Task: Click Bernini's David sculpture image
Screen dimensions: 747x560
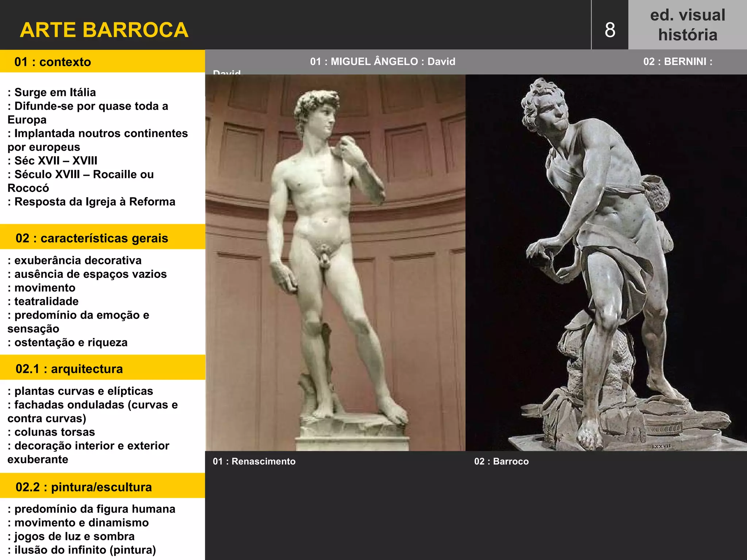Action: [605, 262]
